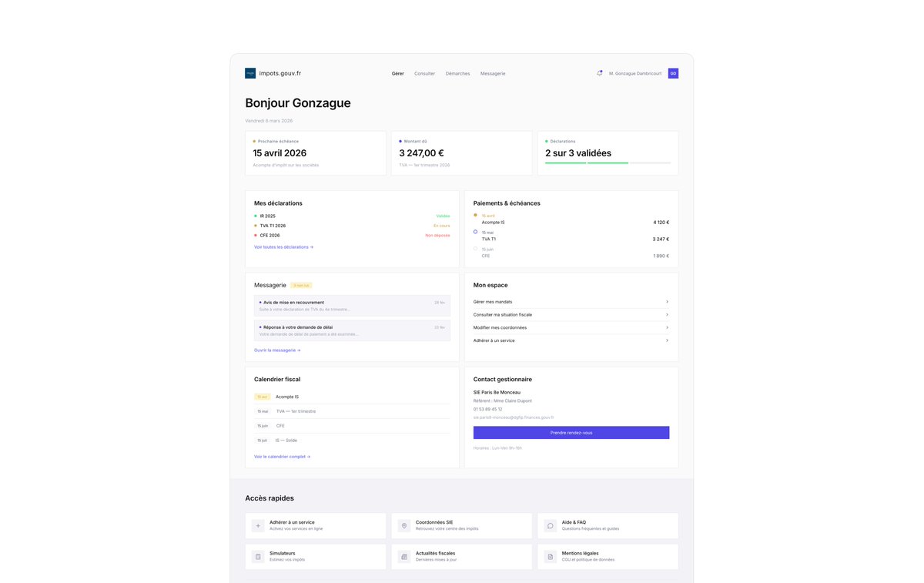Click the newspaper icon for Actualités fiscales
Image resolution: width=924 pixels, height=583 pixels.
tap(404, 557)
